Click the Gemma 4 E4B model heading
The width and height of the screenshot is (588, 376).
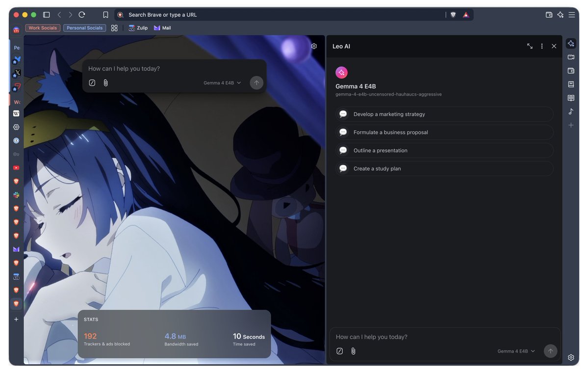click(356, 86)
